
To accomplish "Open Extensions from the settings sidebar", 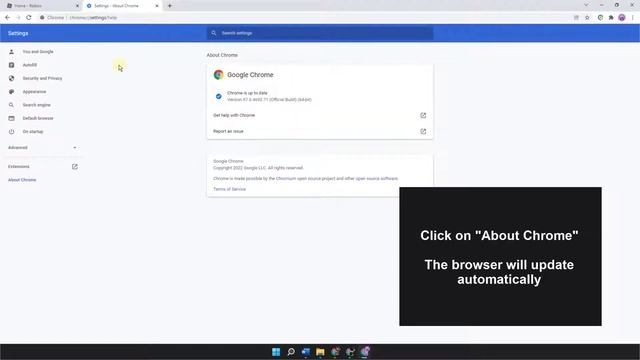I will click(19, 167).
